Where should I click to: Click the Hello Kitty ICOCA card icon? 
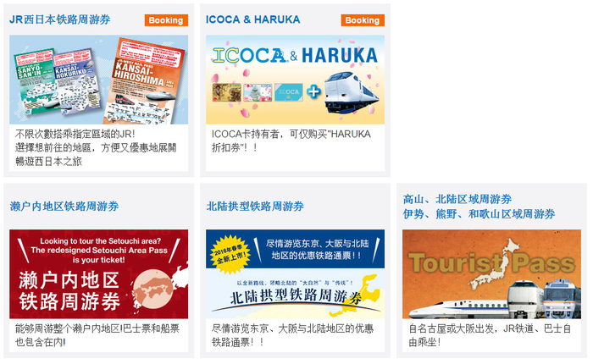pos(258,92)
